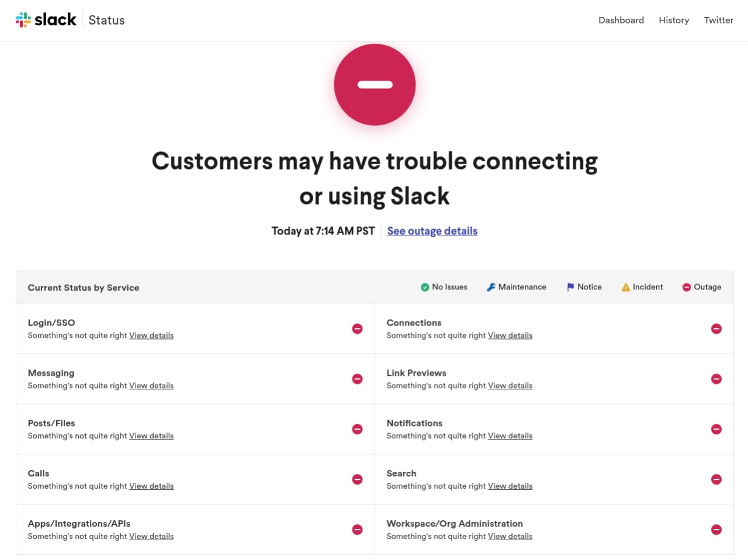Click the Maintenance wrench legend icon
This screenshot has height=560, width=748.
[491, 287]
